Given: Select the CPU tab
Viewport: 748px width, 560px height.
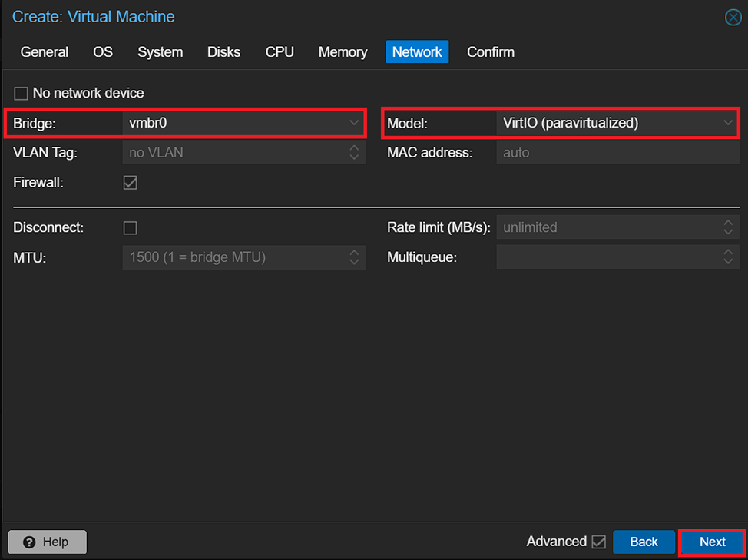Looking at the screenshot, I should 280,52.
